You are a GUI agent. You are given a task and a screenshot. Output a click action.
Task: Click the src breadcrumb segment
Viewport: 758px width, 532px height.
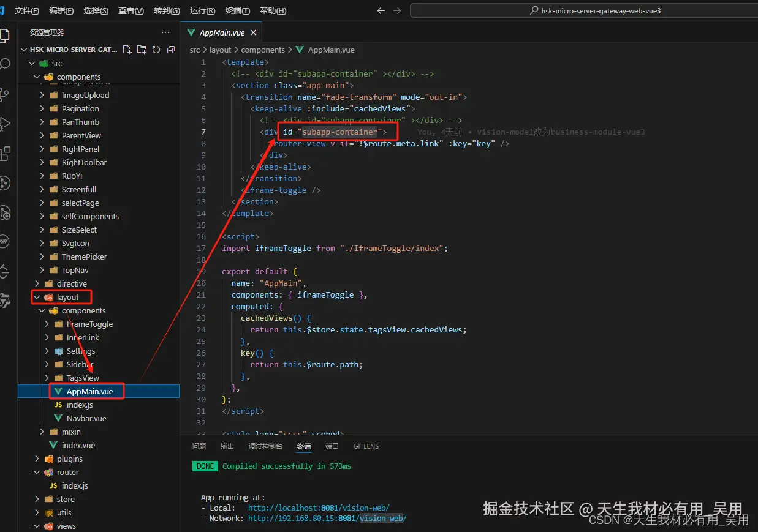195,50
